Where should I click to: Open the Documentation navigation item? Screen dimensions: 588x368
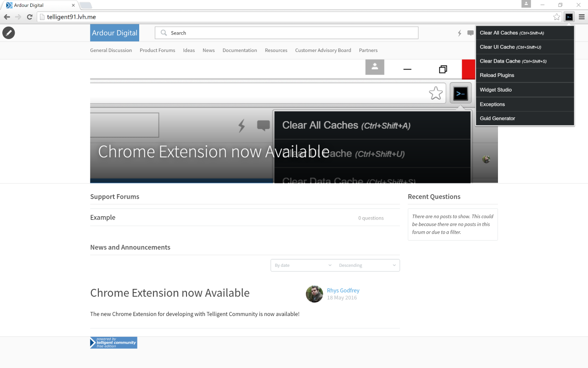[x=239, y=50]
